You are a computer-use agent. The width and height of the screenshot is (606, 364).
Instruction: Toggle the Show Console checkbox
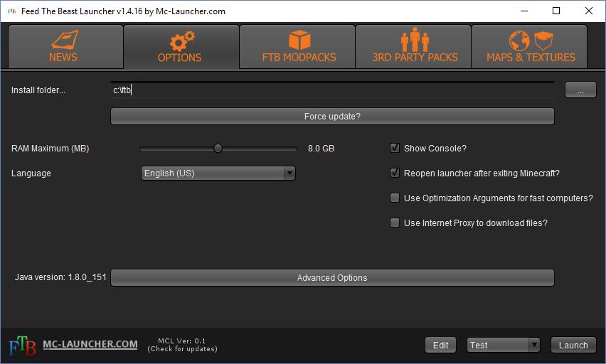pos(395,148)
